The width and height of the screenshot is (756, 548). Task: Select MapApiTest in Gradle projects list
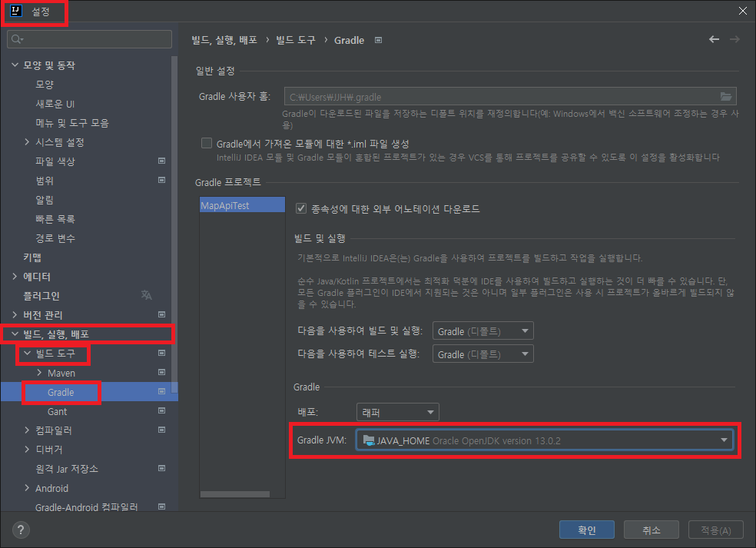242,205
